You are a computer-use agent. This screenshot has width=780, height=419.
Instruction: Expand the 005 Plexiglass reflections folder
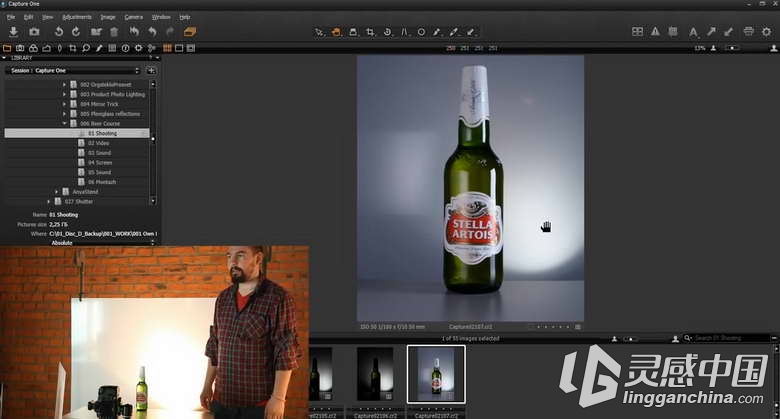coord(64,114)
